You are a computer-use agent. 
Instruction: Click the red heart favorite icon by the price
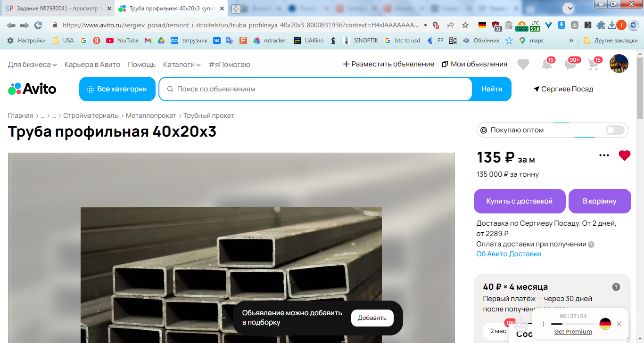click(624, 155)
